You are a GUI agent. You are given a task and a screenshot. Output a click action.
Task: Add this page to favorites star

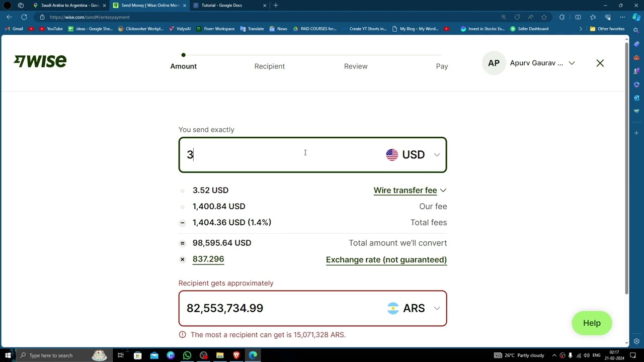click(544, 17)
